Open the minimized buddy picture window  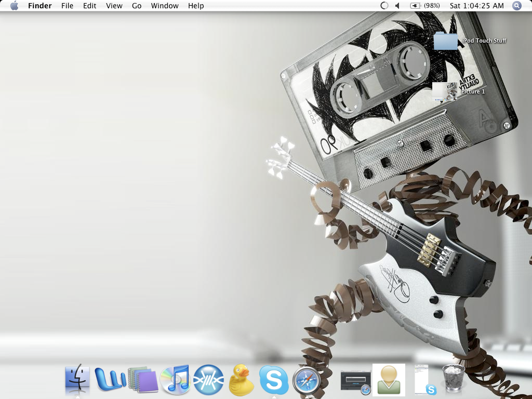389,380
